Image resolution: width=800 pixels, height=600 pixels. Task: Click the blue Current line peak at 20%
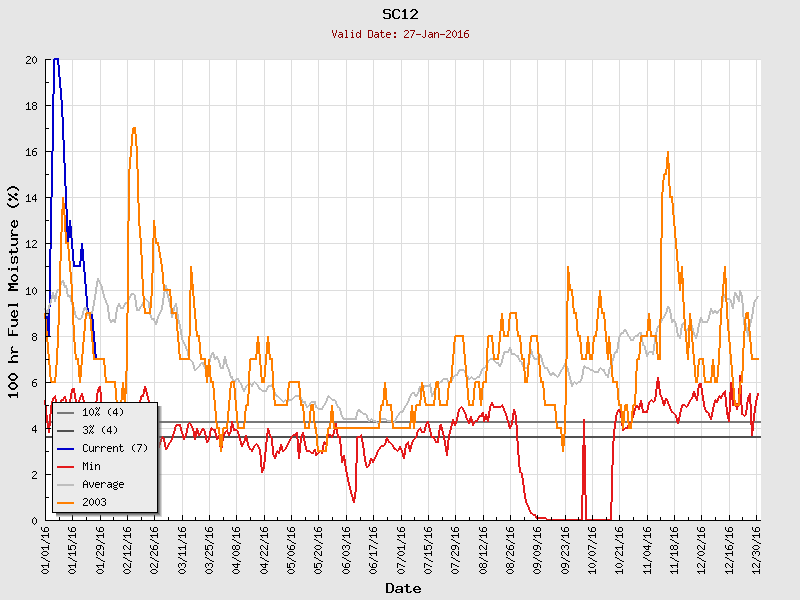pos(55,61)
